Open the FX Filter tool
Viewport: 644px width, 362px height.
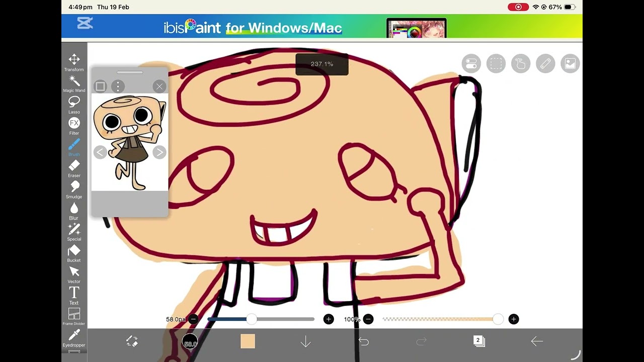pos(74,126)
